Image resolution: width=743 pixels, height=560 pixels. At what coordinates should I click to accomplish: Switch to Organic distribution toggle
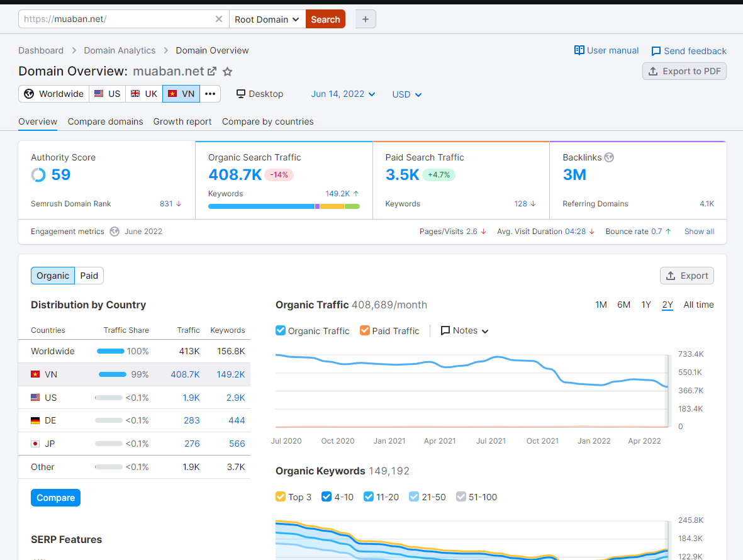53,276
